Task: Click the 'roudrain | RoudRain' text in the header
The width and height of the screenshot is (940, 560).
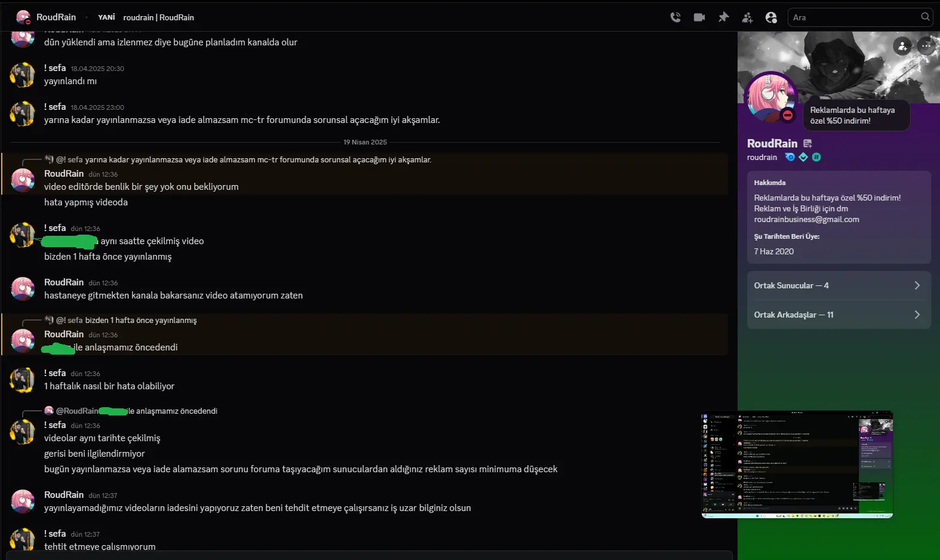Action: tap(158, 17)
